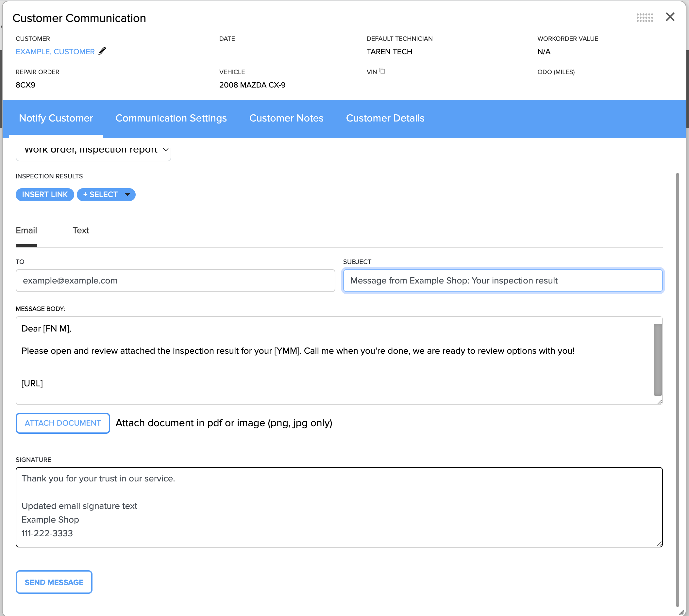Click the INSERT LINK button
Viewport: 689px width, 616px height.
[45, 195]
